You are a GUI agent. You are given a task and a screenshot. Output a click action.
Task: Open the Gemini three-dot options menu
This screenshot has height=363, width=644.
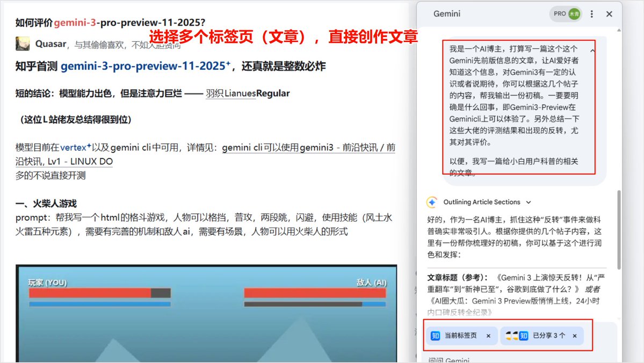tap(591, 14)
